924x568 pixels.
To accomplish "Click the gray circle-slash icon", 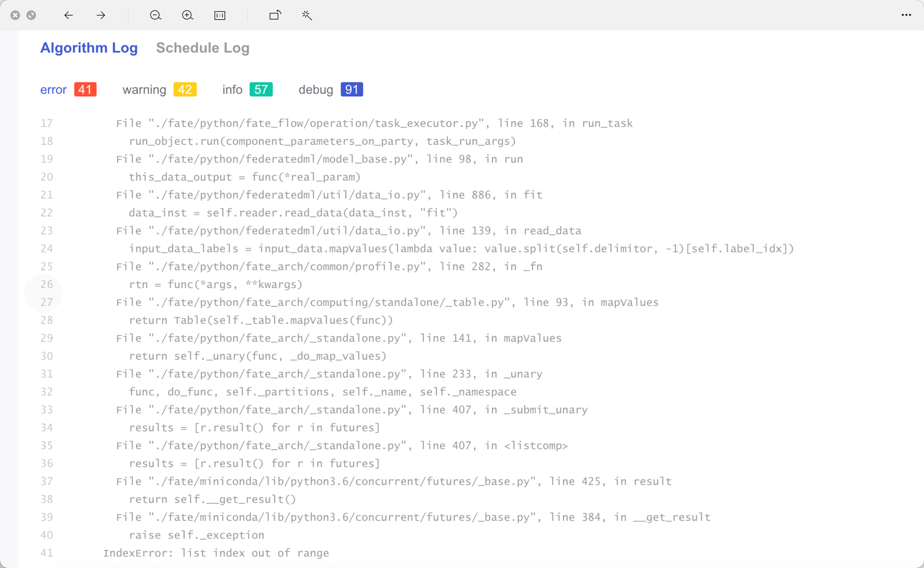I will coord(31,15).
